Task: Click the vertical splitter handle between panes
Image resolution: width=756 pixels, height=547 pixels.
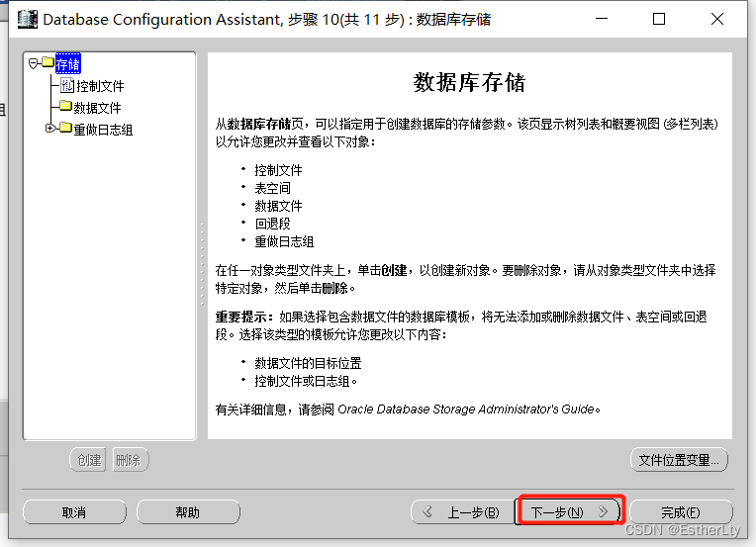Action: (202, 264)
